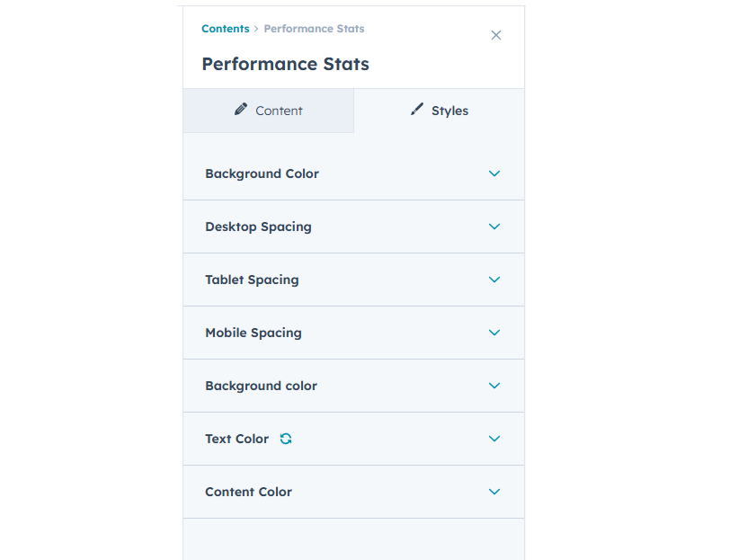
Task: Click the pencil icon on the Styles tab
Action: click(416, 108)
